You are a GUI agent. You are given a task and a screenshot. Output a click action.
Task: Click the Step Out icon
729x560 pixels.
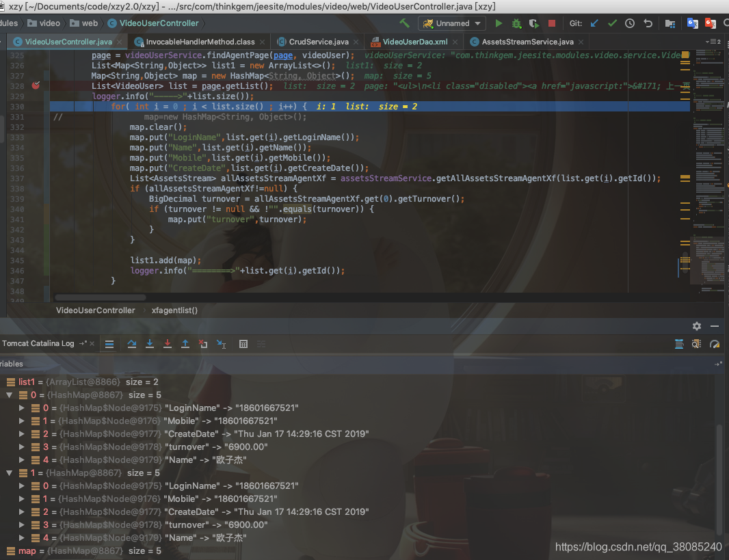(185, 344)
